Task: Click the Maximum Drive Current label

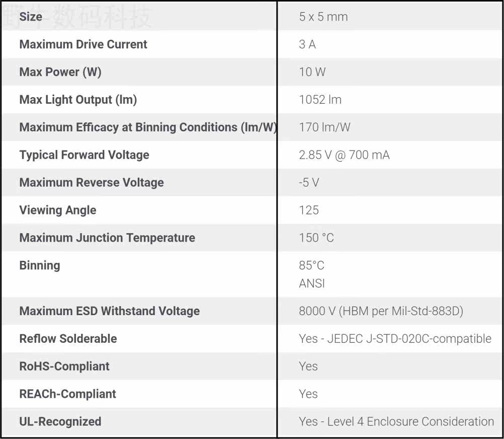Action: click(83, 44)
